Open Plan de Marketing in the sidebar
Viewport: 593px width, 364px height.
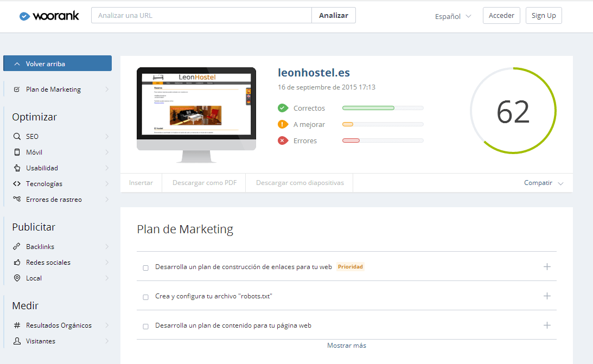coord(58,90)
